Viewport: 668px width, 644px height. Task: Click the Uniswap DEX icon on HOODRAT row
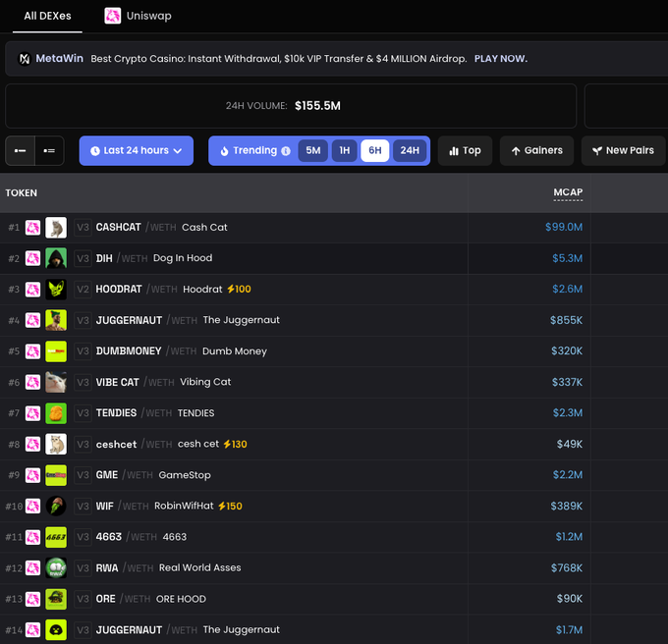point(32,289)
